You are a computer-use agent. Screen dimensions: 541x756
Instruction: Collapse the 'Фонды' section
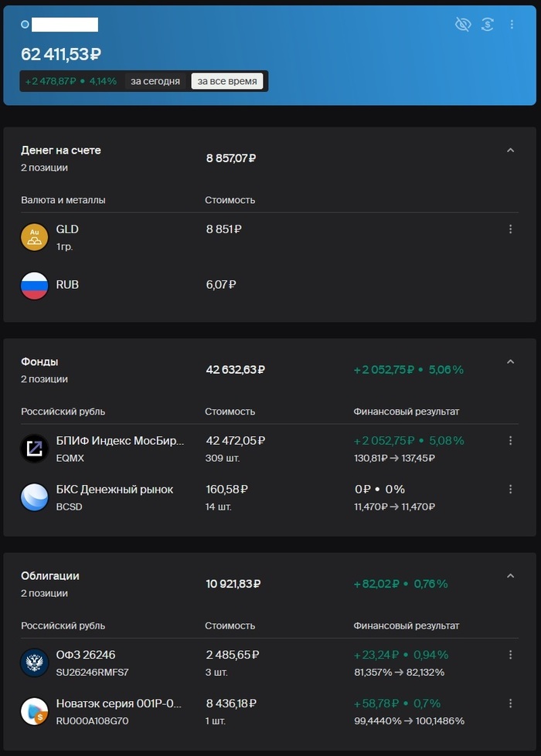pyautogui.click(x=510, y=361)
